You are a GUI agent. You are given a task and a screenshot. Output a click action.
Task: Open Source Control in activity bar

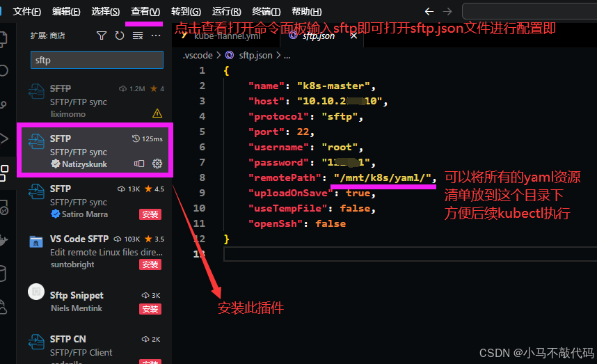[x=3, y=104]
